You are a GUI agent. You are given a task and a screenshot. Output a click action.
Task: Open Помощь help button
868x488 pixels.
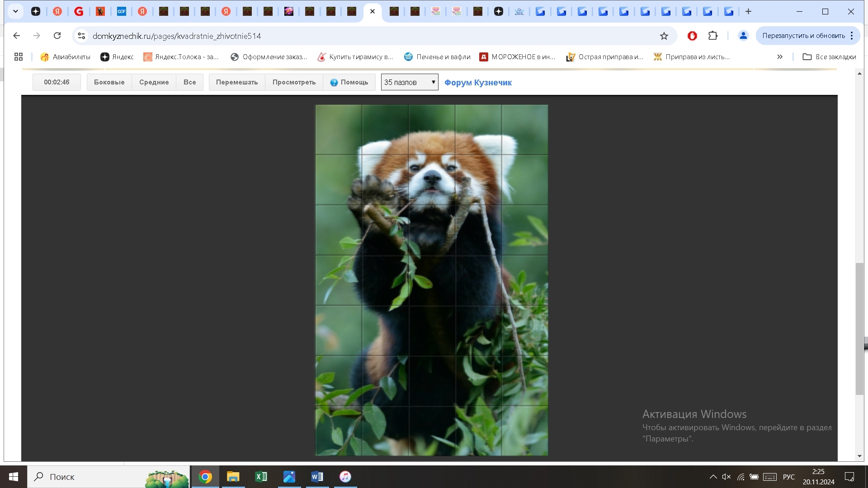tap(349, 82)
